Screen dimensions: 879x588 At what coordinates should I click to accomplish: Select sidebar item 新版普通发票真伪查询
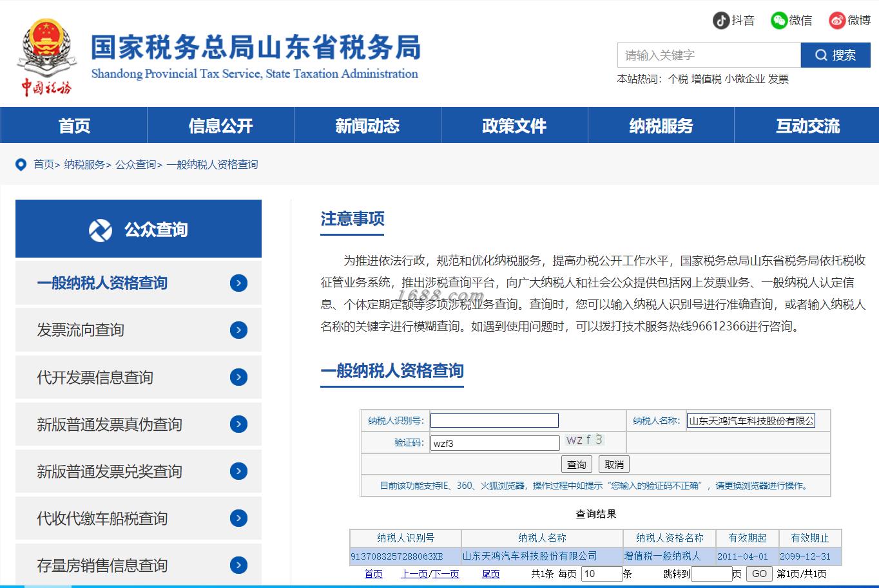pos(139,424)
